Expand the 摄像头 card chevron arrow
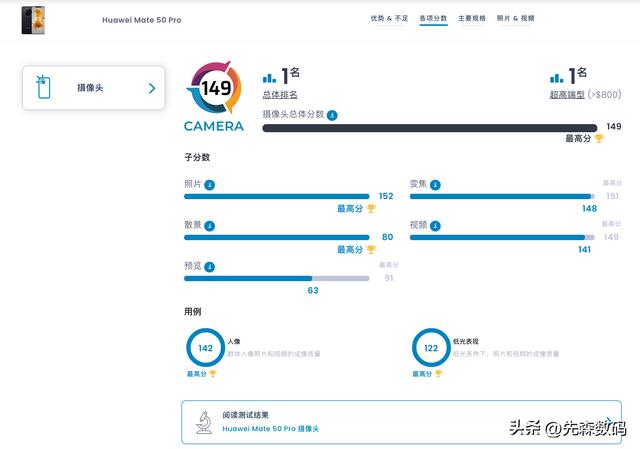The image size is (640, 449). [x=152, y=88]
